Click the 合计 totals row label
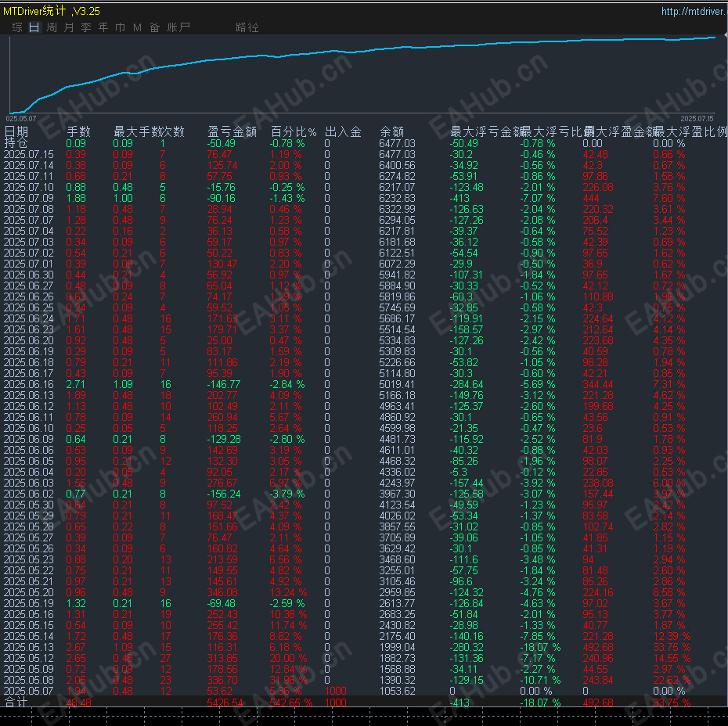The image size is (728, 726). pyautogui.click(x=16, y=703)
